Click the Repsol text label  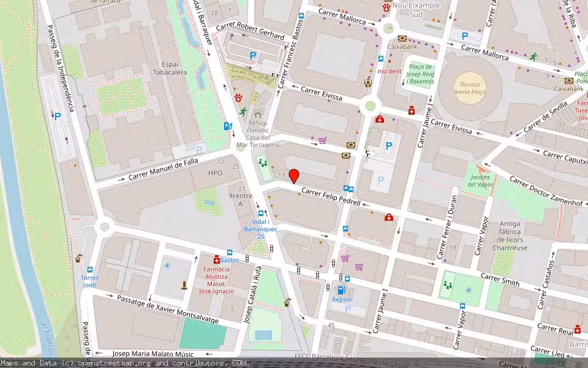(x=342, y=300)
